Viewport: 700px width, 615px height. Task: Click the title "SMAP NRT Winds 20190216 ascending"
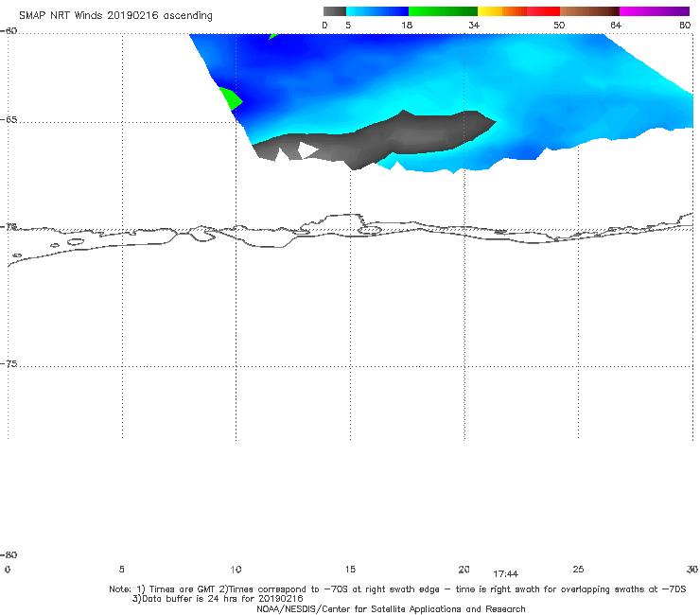(115, 15)
